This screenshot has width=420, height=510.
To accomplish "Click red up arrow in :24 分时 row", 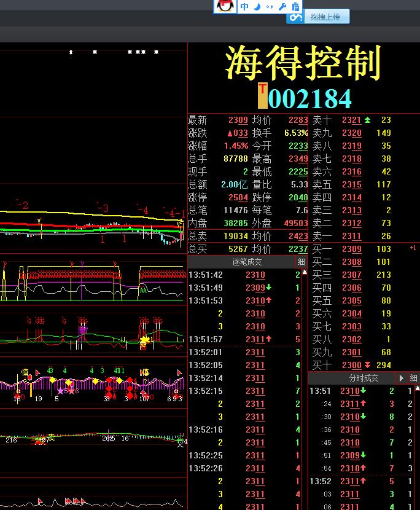I will click(363, 403).
